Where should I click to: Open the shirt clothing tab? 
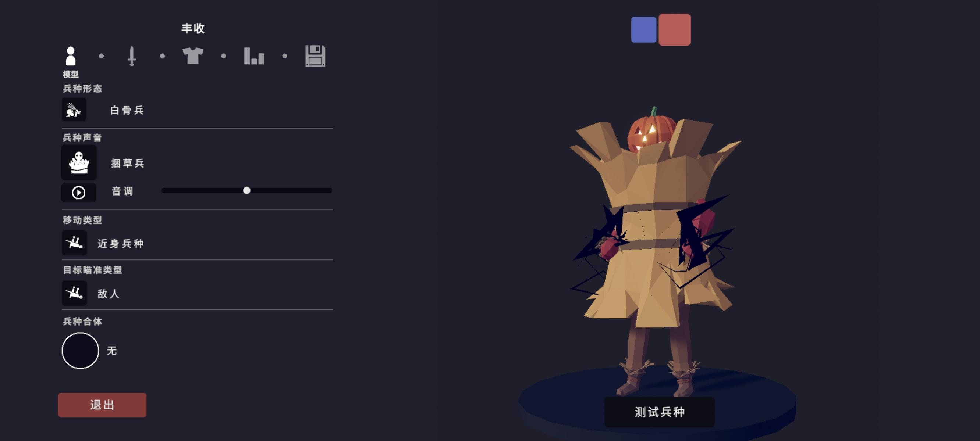[193, 56]
